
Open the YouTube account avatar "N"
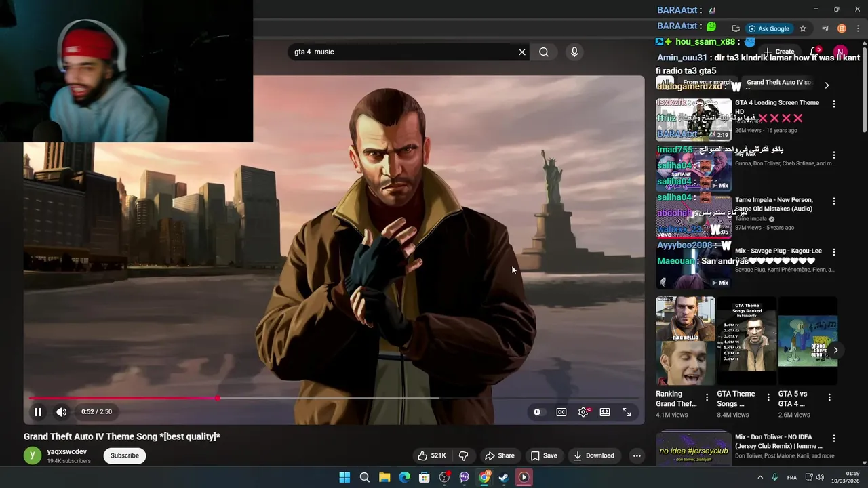[840, 52]
